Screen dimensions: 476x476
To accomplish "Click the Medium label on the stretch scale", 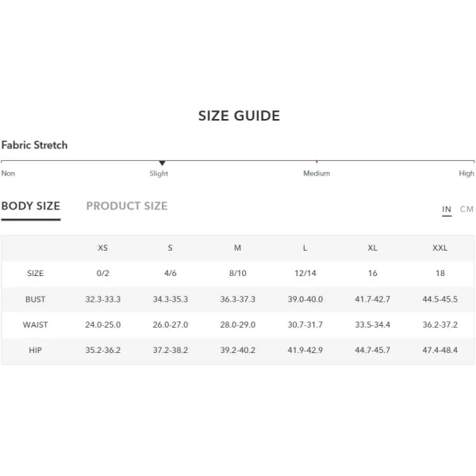I will click(x=317, y=173).
